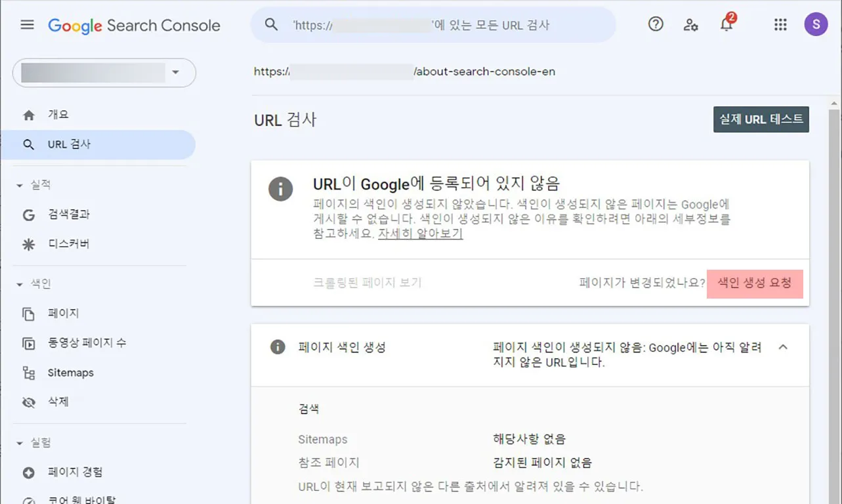Click the URL 검사 page heading
Image resolution: width=842 pixels, height=504 pixels.
[285, 120]
